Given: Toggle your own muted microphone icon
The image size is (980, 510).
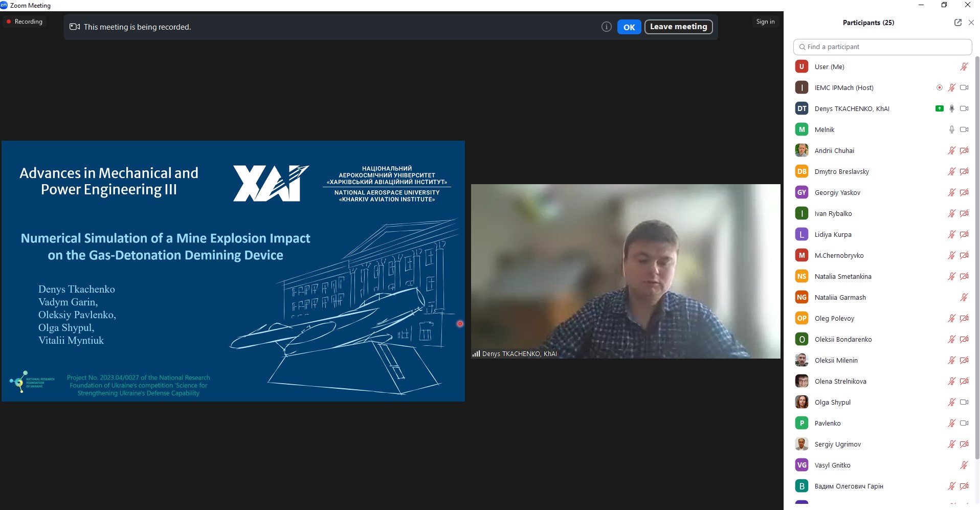Looking at the screenshot, I should pyautogui.click(x=964, y=66).
